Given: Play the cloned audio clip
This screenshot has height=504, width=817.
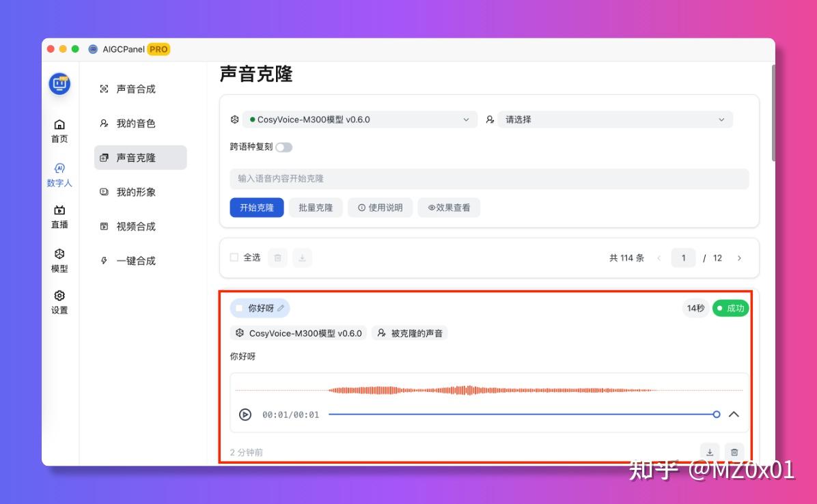Looking at the screenshot, I should (245, 415).
